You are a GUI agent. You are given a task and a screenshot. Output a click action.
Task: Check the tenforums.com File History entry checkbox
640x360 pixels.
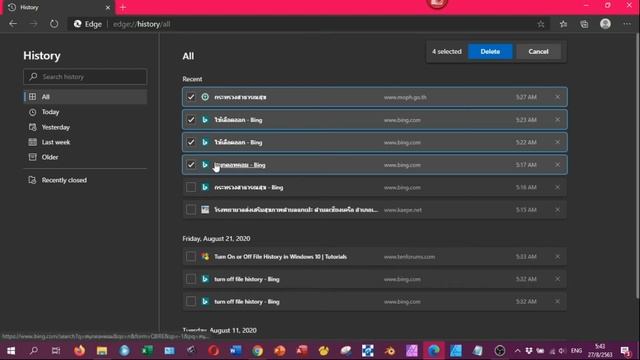191,256
